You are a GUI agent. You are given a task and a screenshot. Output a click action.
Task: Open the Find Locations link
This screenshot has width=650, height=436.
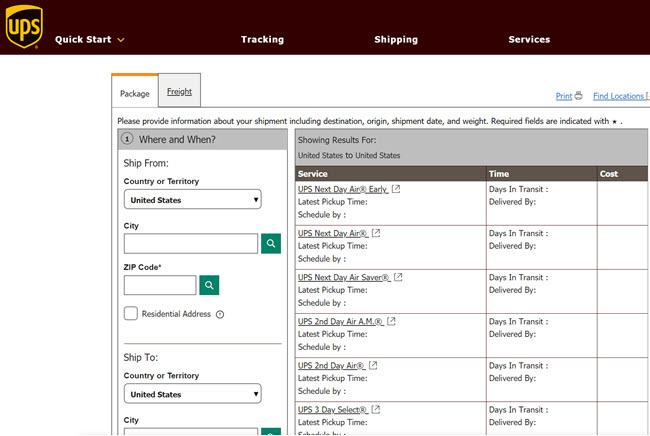click(x=620, y=96)
